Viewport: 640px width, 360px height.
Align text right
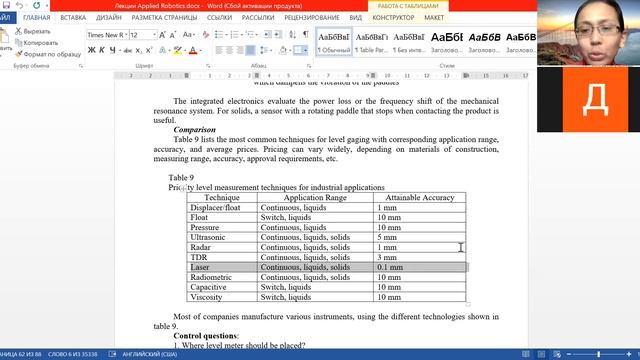click(x=240, y=50)
